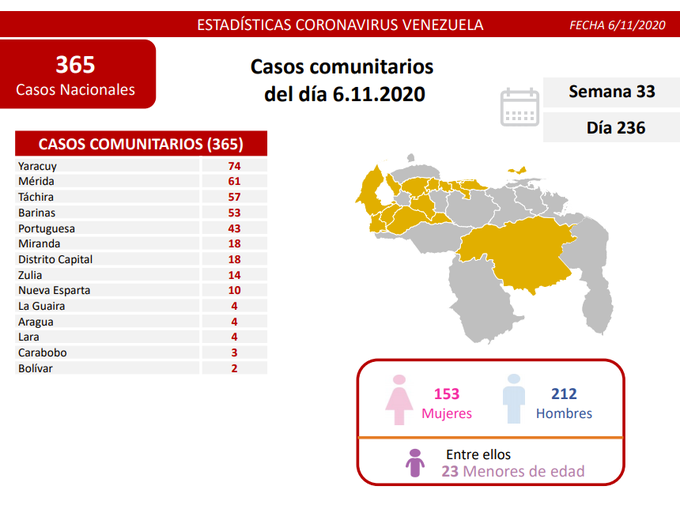Image resolution: width=680 pixels, height=505 pixels.
Task: Click the light blue man figure icon
Action: pyautogui.click(x=514, y=399)
